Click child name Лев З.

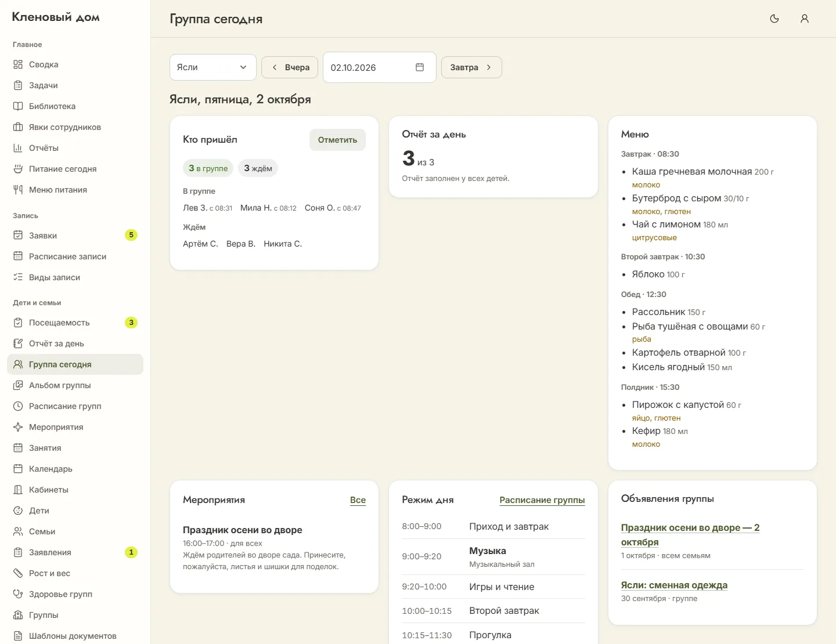click(195, 208)
